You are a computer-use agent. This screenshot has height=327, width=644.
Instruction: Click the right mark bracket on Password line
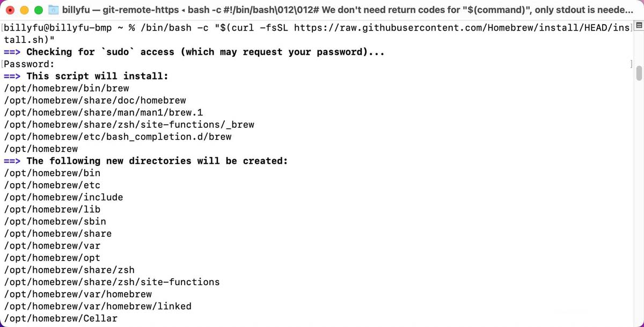[x=632, y=64]
